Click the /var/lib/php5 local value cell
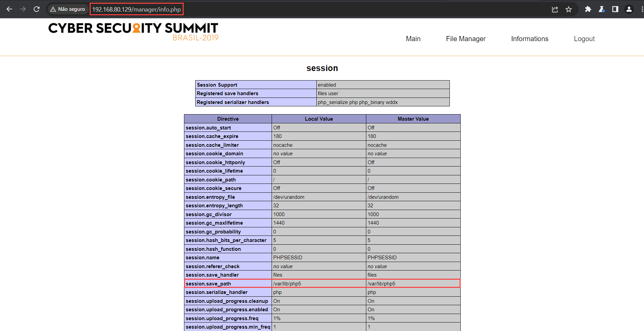The image size is (644, 331). click(318, 283)
